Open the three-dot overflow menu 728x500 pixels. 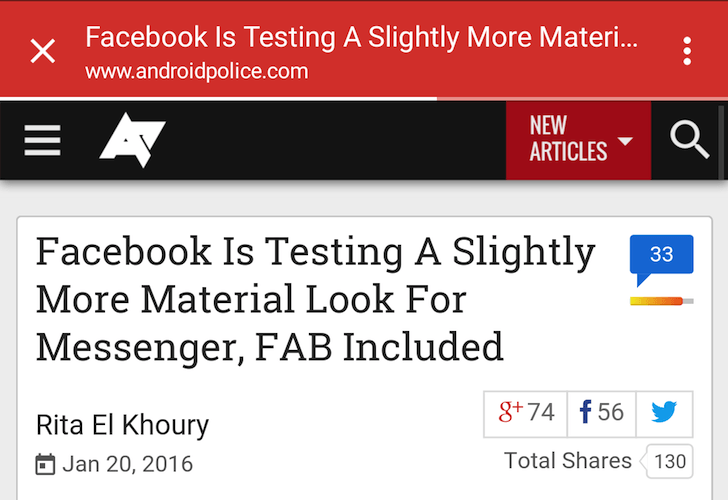[x=687, y=51]
